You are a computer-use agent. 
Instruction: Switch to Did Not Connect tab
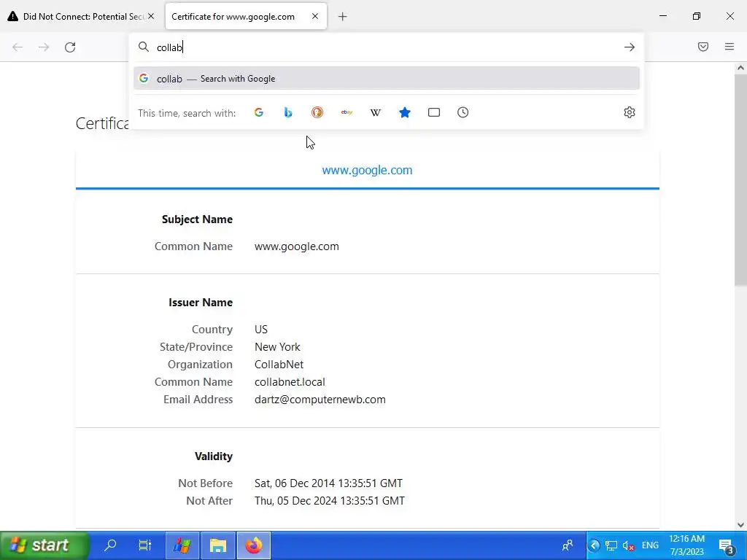[81, 16]
